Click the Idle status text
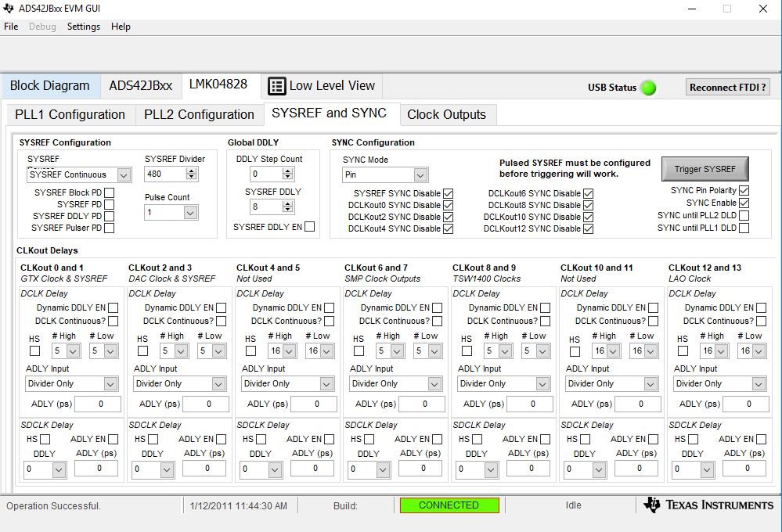 (x=574, y=505)
